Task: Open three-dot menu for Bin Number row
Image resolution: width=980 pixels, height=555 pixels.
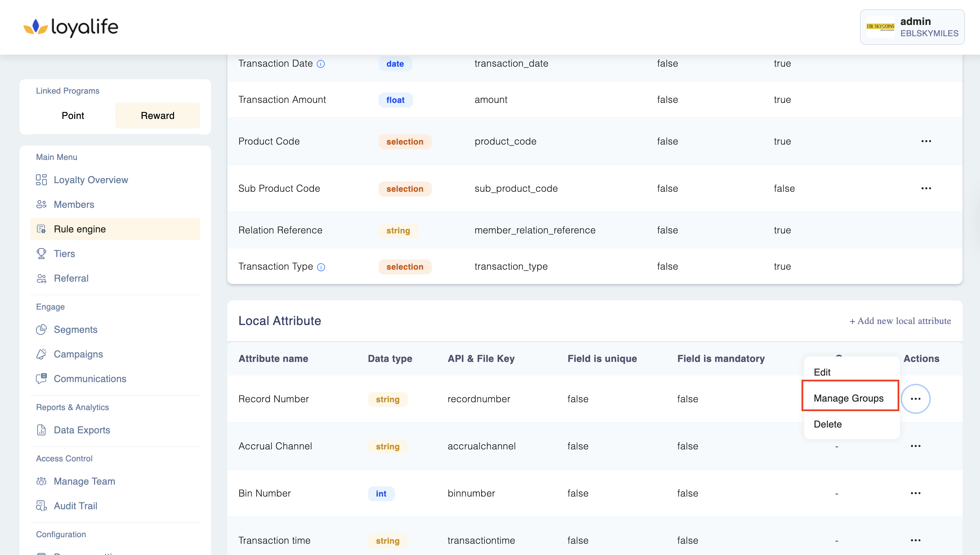Action: [x=916, y=493]
